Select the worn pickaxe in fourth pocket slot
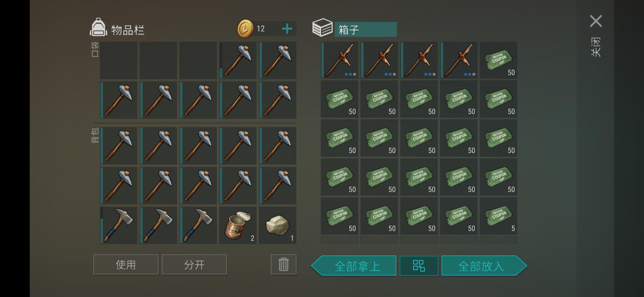Screen dimensions: 644x297 [x=238, y=60]
